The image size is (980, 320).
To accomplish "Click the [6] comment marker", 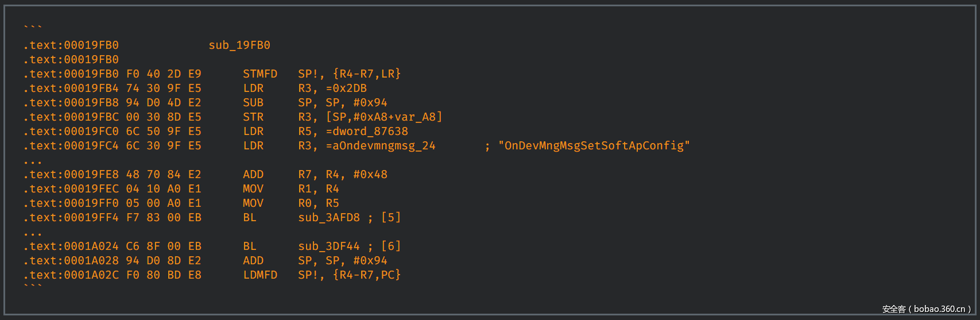I will [391, 246].
